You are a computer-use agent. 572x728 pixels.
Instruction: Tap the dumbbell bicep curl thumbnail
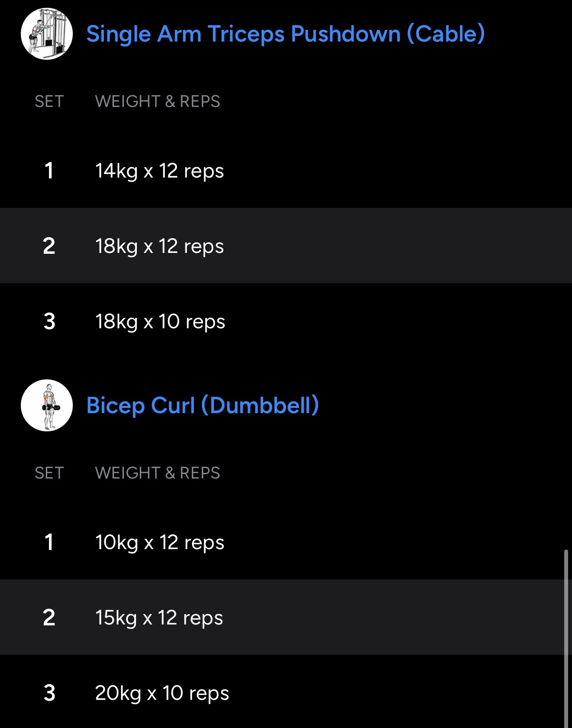click(x=47, y=405)
